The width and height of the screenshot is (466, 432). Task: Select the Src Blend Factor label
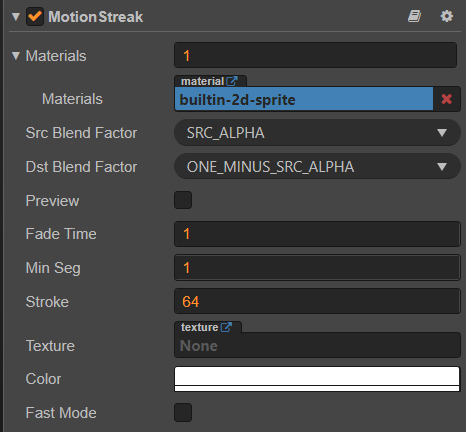(81, 133)
